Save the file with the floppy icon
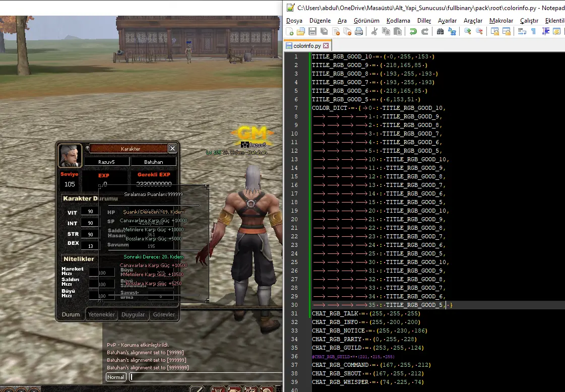Viewport: 565px width, 392px height. (312, 31)
